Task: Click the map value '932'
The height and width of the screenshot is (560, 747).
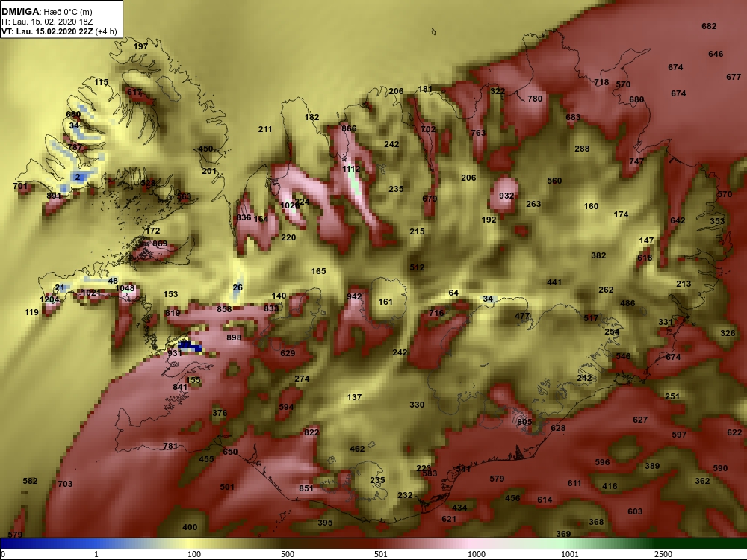Action: tap(506, 196)
